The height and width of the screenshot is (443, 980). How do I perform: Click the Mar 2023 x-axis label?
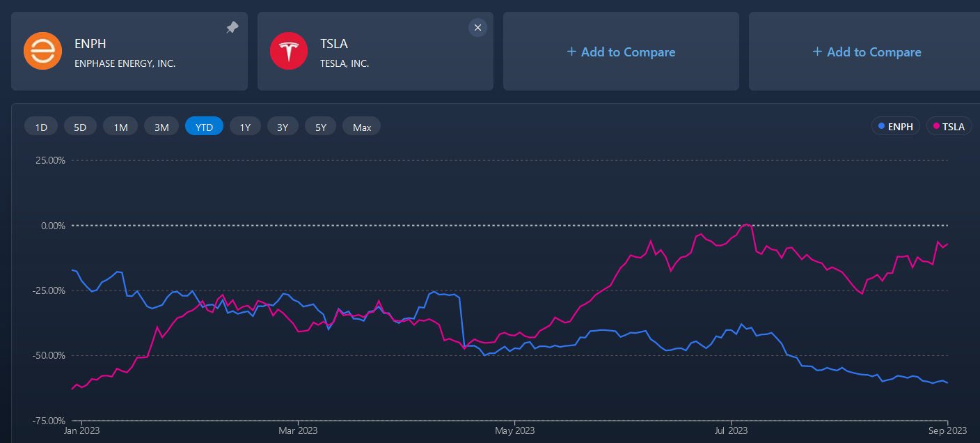click(297, 430)
